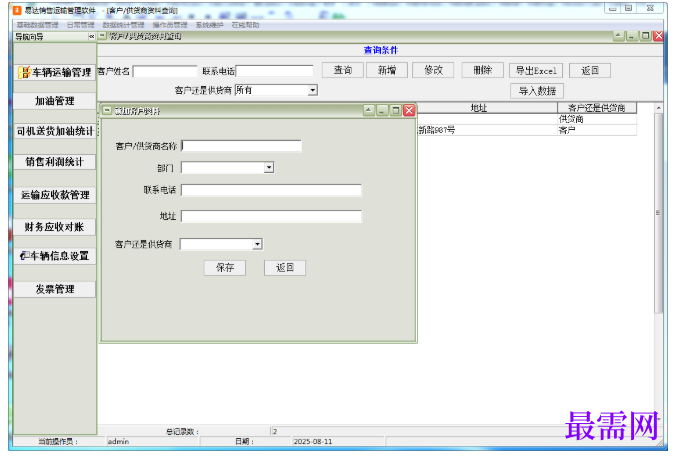Click the 地址 column header
This screenshot has width=677, height=457.
click(x=478, y=108)
